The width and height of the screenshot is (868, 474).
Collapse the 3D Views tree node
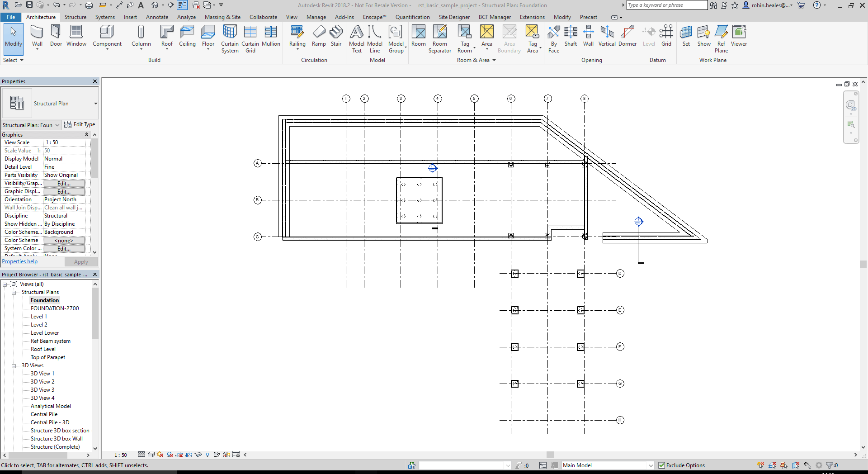pos(14,366)
